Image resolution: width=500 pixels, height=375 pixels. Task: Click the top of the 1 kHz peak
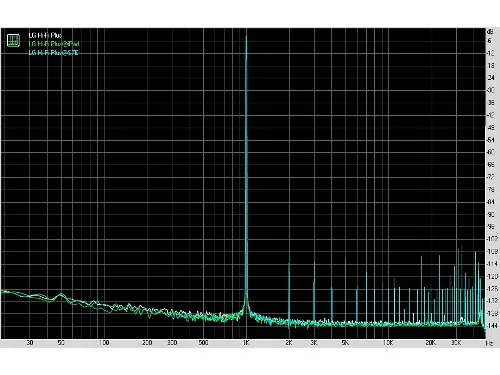(246, 37)
